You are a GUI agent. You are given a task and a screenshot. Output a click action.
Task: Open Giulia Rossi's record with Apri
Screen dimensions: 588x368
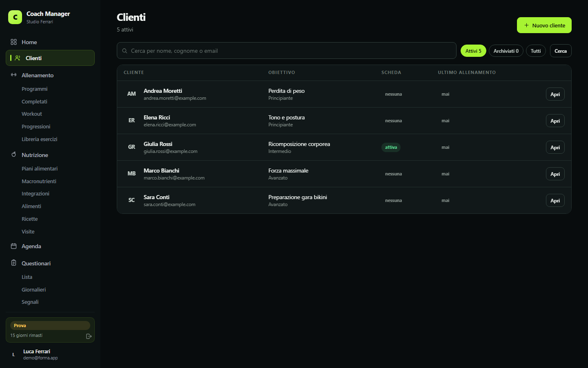[x=555, y=147]
